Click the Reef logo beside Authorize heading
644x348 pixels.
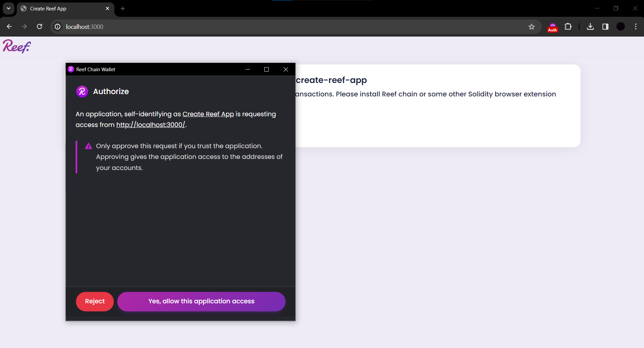tap(82, 91)
